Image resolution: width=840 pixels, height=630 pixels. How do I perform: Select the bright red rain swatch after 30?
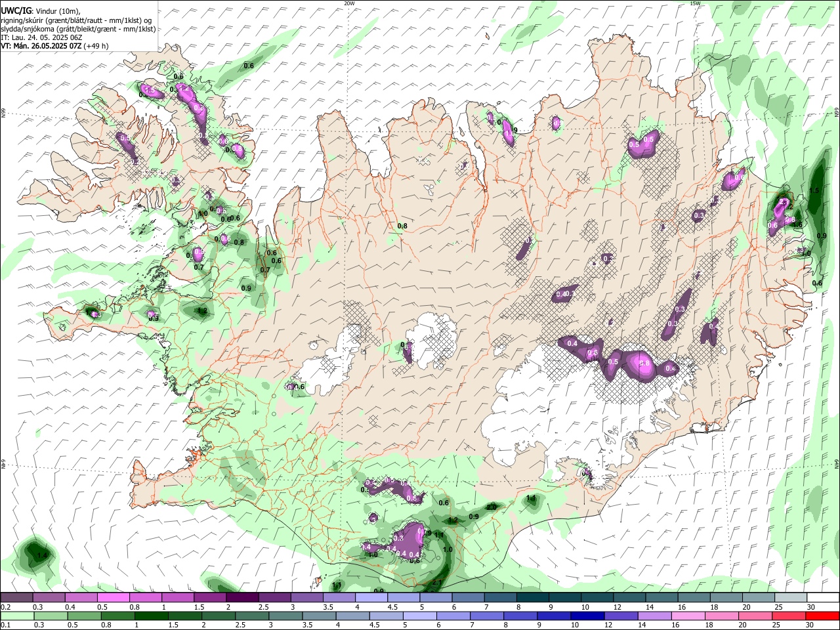821,616
